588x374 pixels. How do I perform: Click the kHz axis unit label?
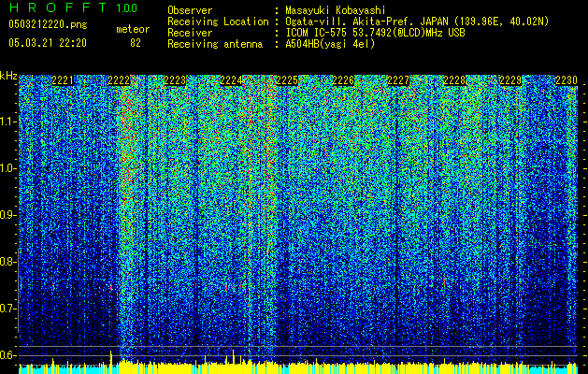point(9,76)
